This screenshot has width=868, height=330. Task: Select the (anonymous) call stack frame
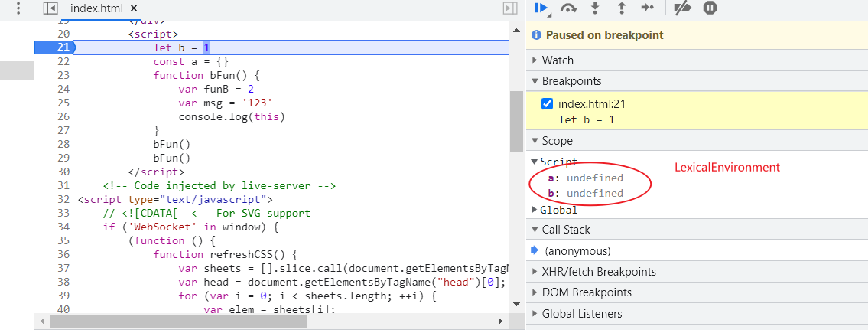[x=697, y=250]
